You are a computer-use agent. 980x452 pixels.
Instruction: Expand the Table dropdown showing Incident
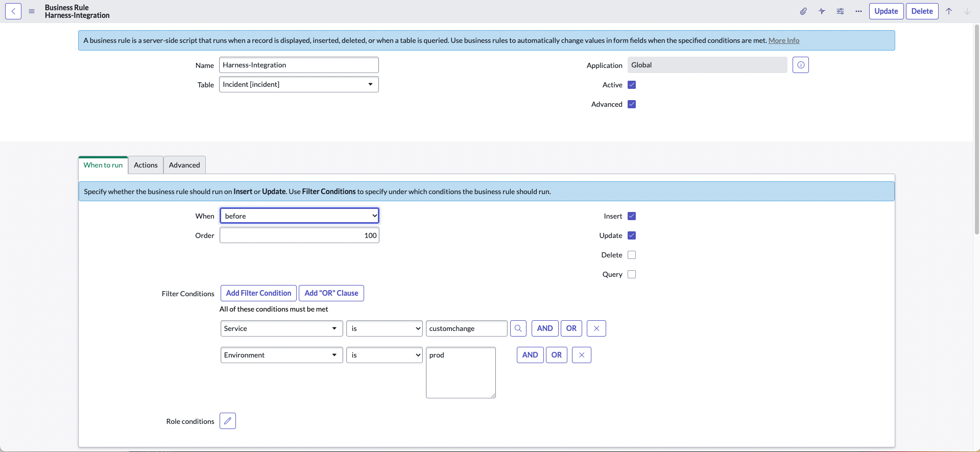click(x=299, y=84)
